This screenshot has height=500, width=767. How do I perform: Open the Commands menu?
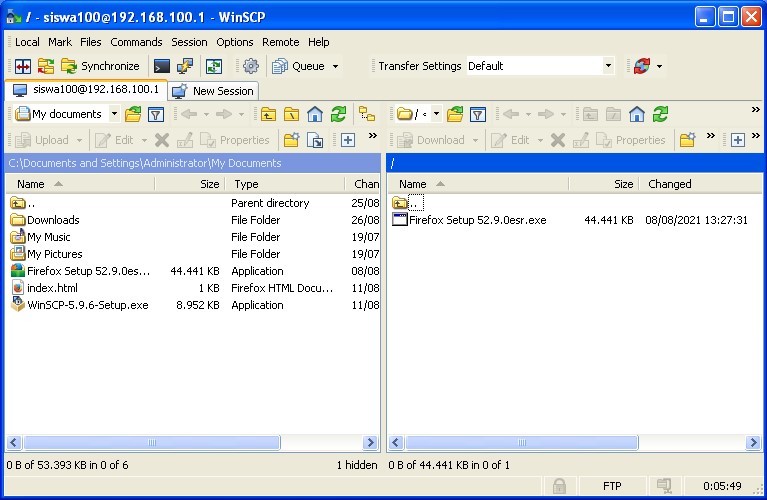tap(136, 42)
